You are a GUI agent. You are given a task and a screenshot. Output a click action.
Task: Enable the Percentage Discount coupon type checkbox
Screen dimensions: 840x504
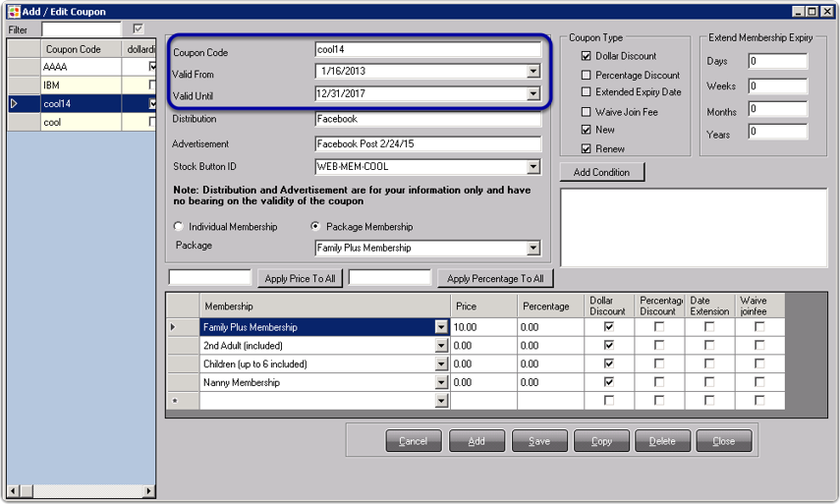tap(587, 75)
